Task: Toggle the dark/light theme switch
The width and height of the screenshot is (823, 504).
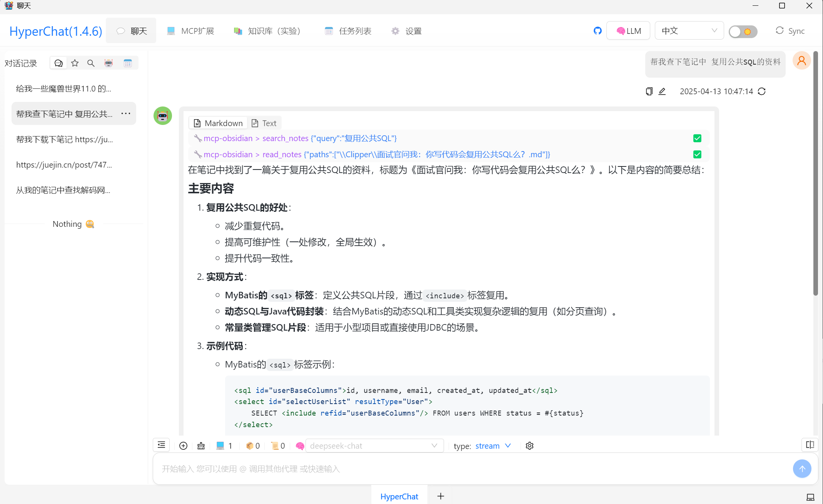Action: [743, 32]
